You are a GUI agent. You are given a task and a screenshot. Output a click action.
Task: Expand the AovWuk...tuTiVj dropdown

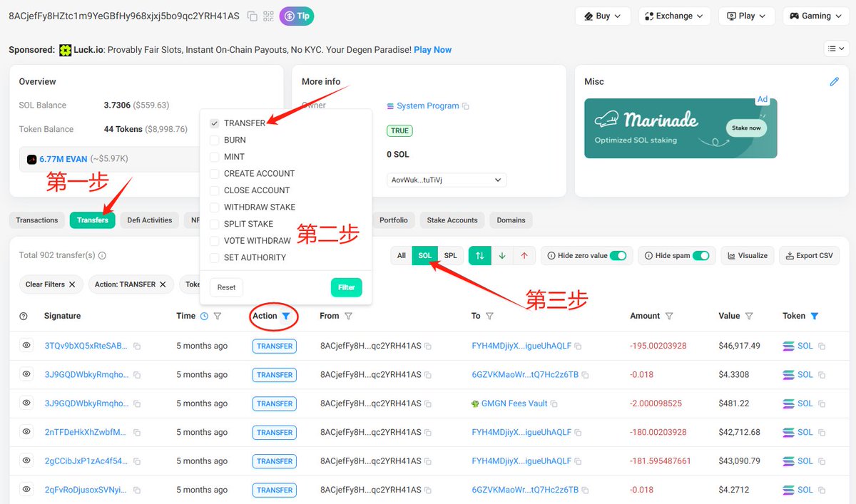[x=447, y=180]
